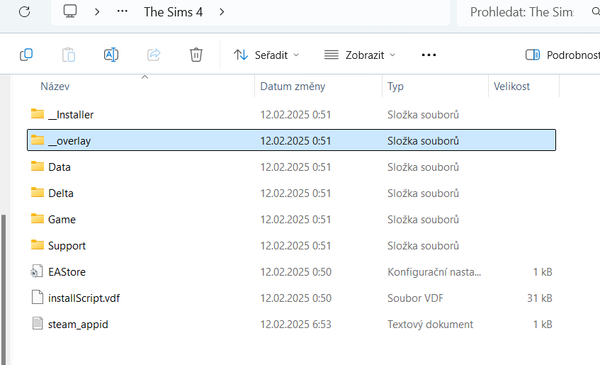
Task: Click the Support folder icon
Action: point(37,244)
